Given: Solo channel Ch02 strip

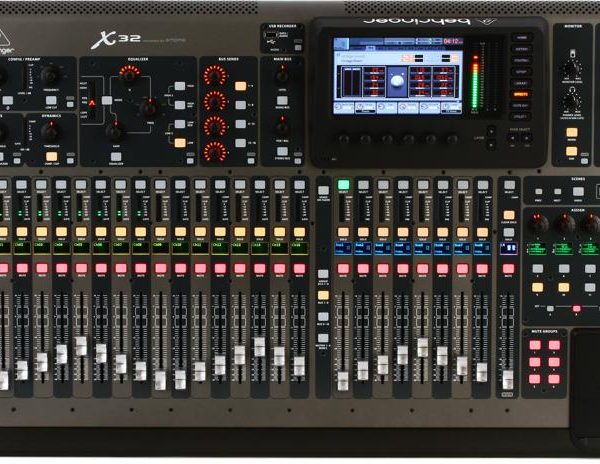Looking at the screenshot, I should coord(22,232).
